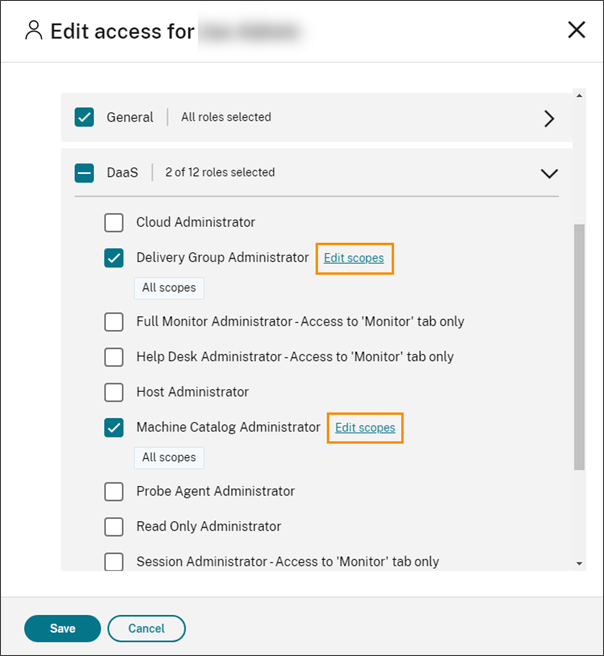Click the scroll down arrow in roles list
Viewport: 604px width, 656px height.
[x=579, y=564]
